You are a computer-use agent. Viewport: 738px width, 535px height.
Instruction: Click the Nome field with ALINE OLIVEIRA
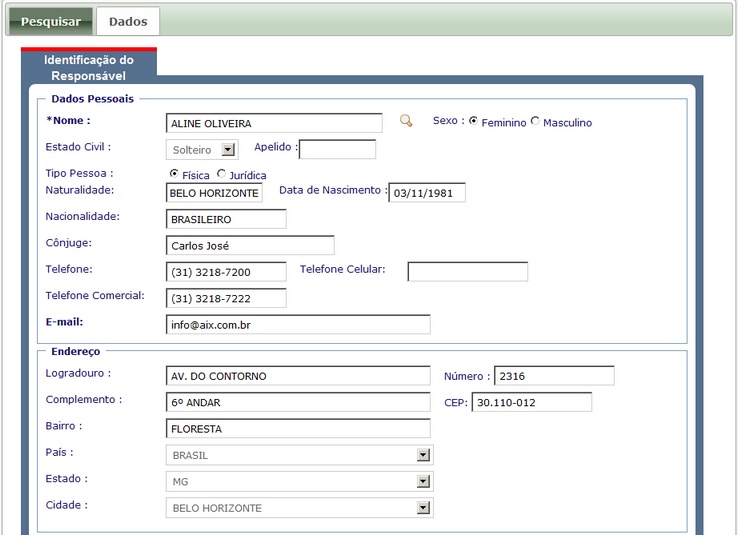pos(274,123)
